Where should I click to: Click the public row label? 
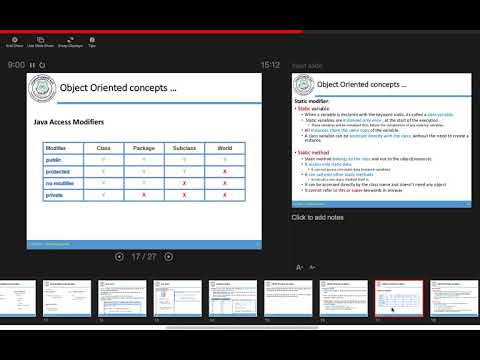pyautogui.click(x=53, y=160)
